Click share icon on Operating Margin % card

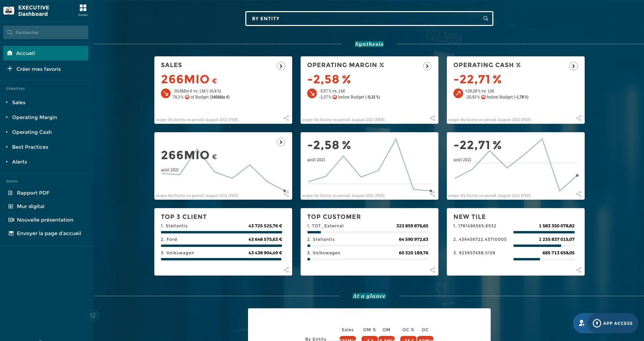pyautogui.click(x=432, y=118)
